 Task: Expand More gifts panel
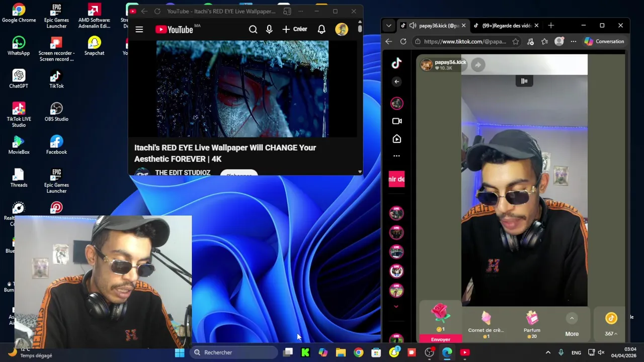click(572, 325)
